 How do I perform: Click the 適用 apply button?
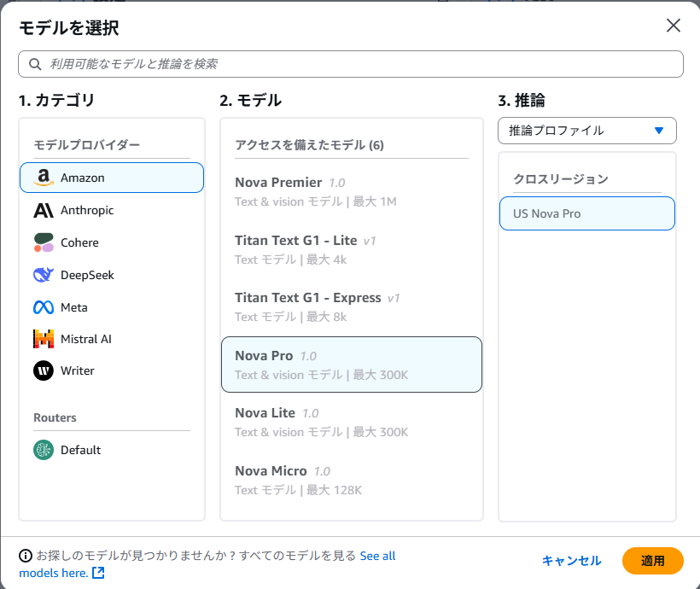point(653,561)
